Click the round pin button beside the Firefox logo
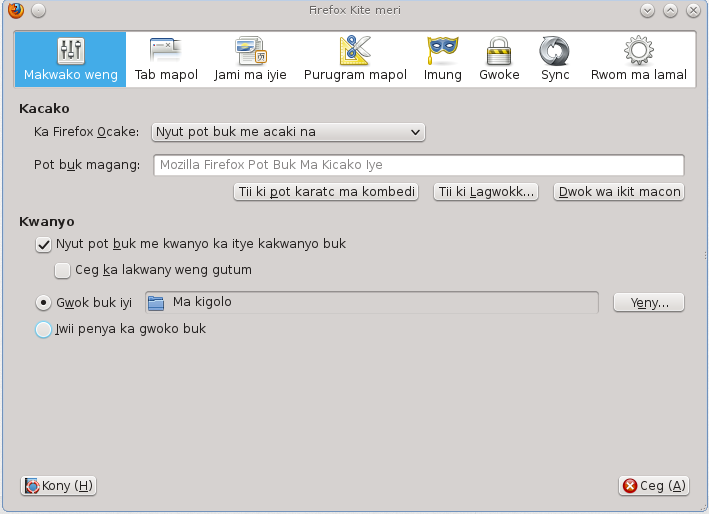709x514 pixels. (x=38, y=10)
